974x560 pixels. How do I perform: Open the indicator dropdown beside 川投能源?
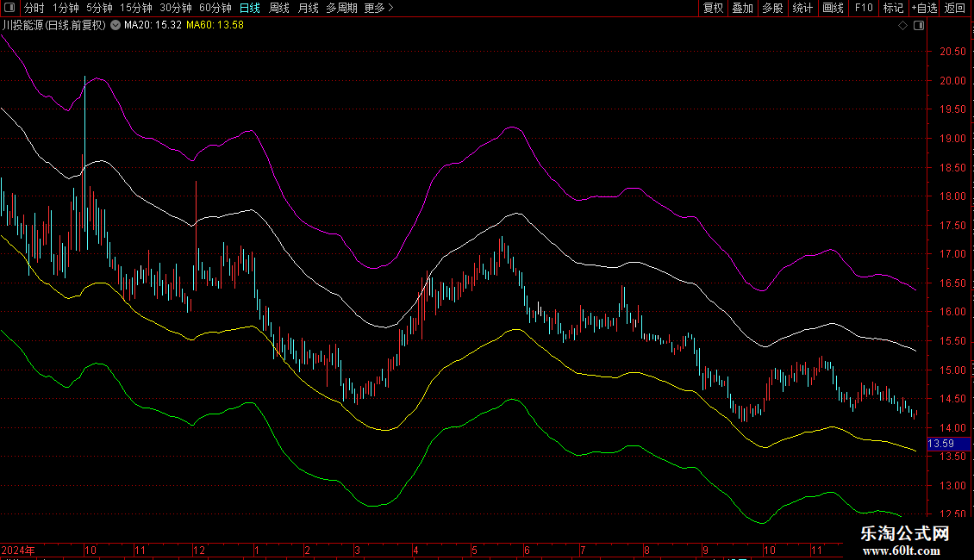click(116, 26)
